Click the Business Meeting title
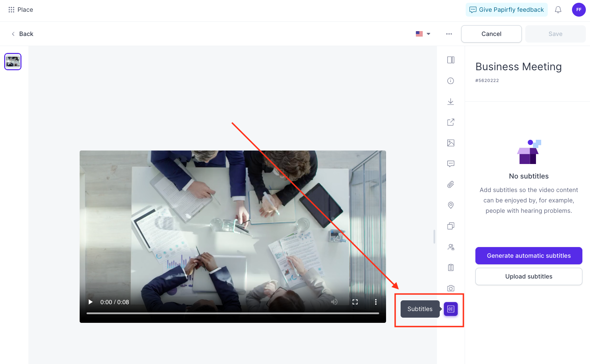590x364 pixels. [518, 66]
